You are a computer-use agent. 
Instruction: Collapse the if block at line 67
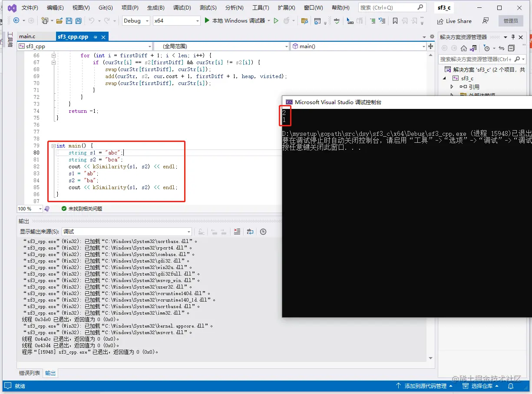point(53,62)
